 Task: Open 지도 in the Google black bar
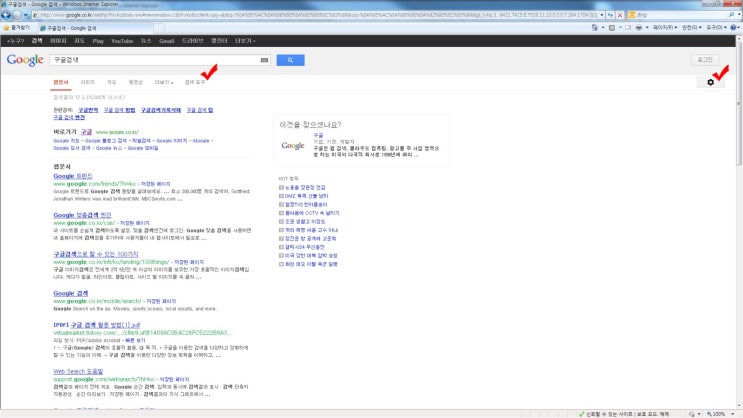coord(79,41)
